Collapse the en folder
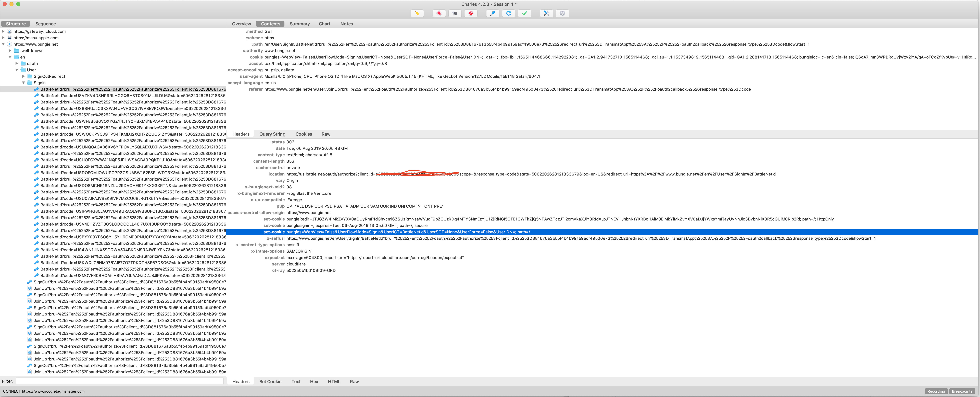 pyautogui.click(x=10, y=57)
